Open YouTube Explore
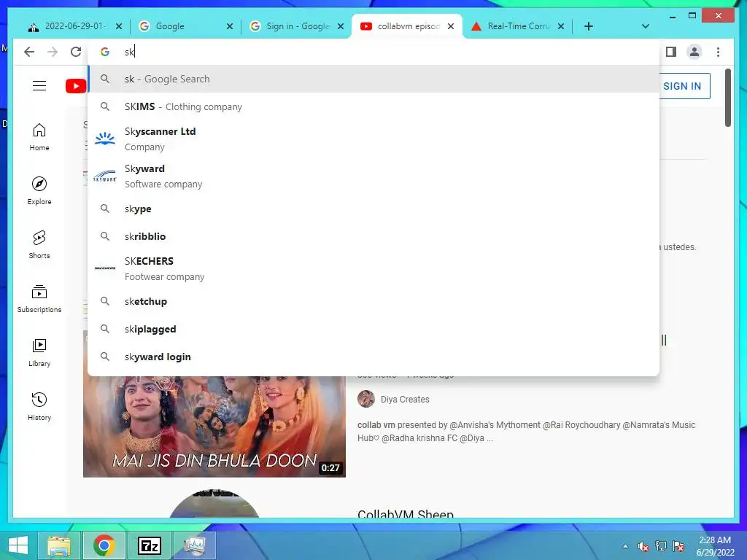The image size is (747, 560). (39, 191)
